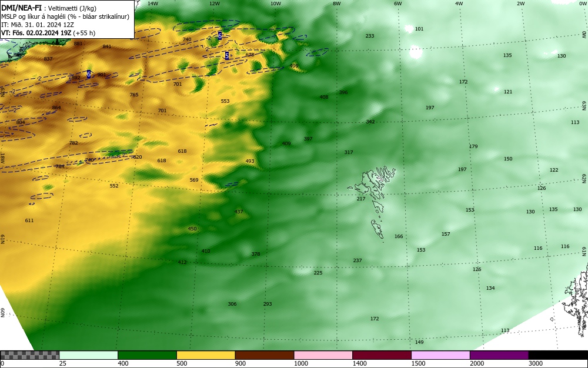
Task: Click the map value 553
Action: [x=225, y=101]
